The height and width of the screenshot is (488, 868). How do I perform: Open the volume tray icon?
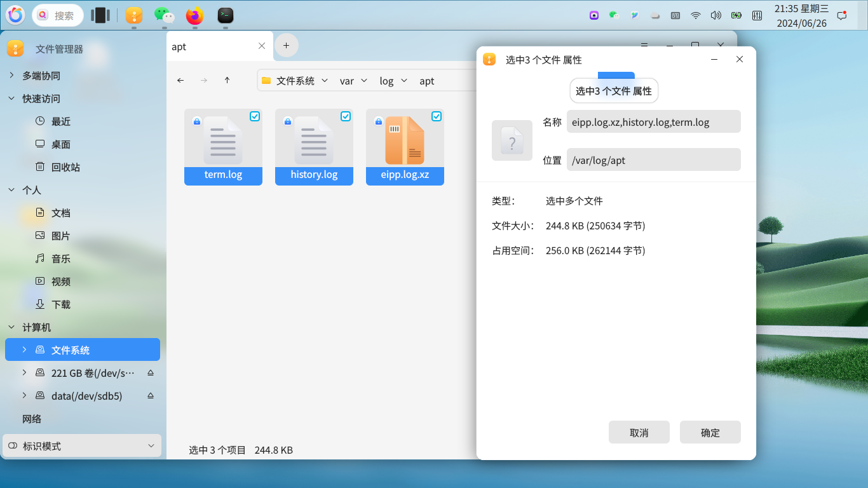(x=716, y=15)
